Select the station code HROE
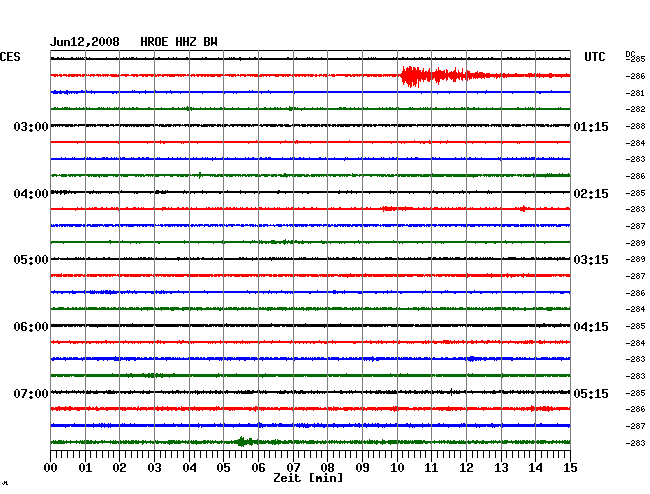Image resolution: width=650 pixels, height=494 pixels. tap(154, 42)
